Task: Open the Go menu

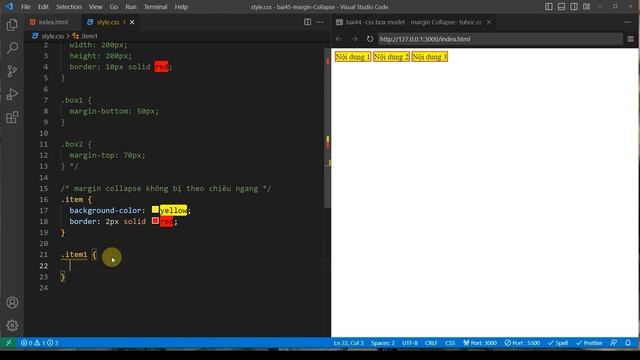Action: coord(114,7)
